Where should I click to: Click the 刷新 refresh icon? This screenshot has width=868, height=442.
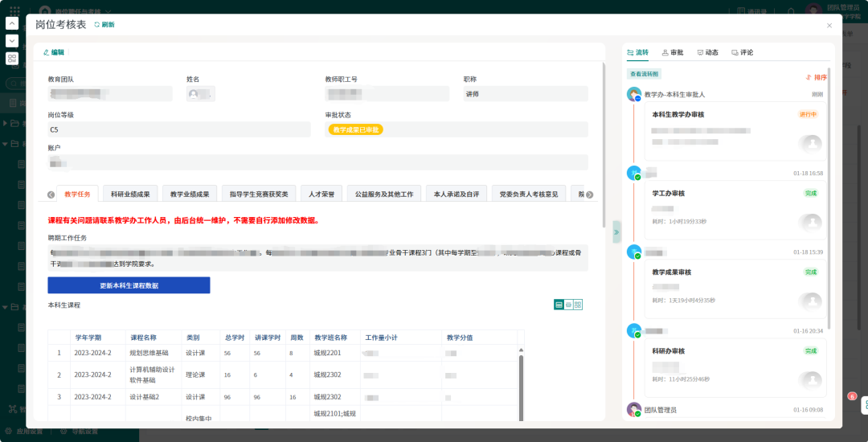click(x=97, y=25)
